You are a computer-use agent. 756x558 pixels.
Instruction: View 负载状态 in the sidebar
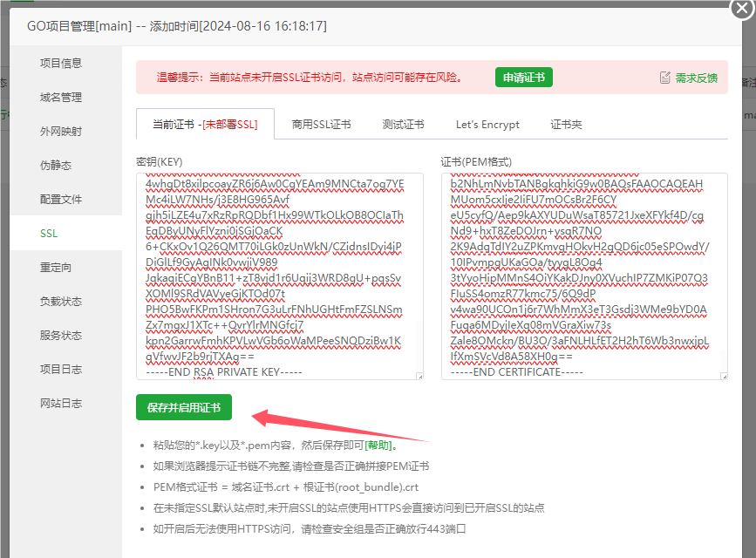(x=61, y=301)
